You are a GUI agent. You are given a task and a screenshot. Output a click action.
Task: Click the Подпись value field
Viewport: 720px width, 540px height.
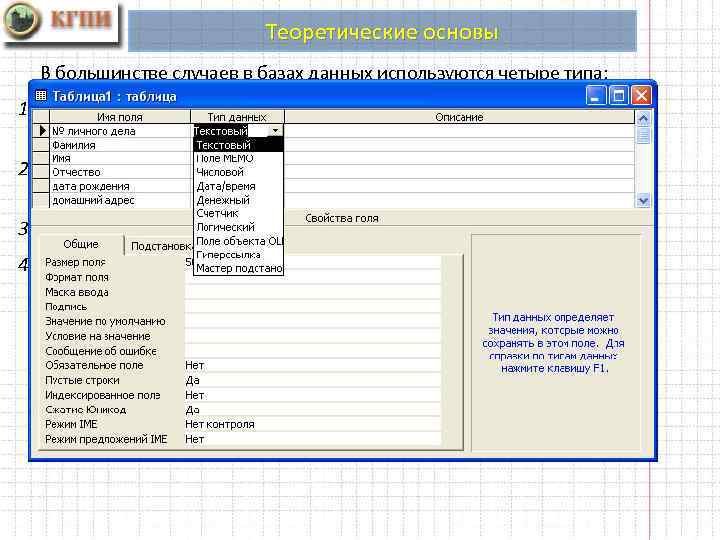pyautogui.click(x=312, y=307)
